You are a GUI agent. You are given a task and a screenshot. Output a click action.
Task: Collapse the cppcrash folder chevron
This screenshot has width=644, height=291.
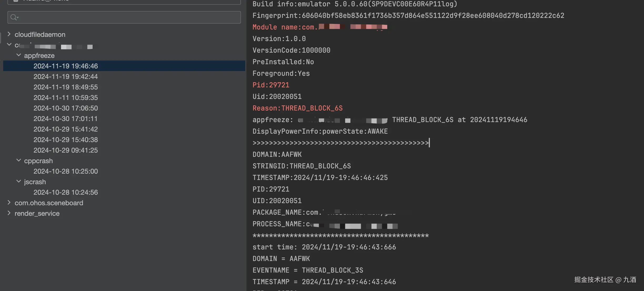pyautogui.click(x=18, y=160)
